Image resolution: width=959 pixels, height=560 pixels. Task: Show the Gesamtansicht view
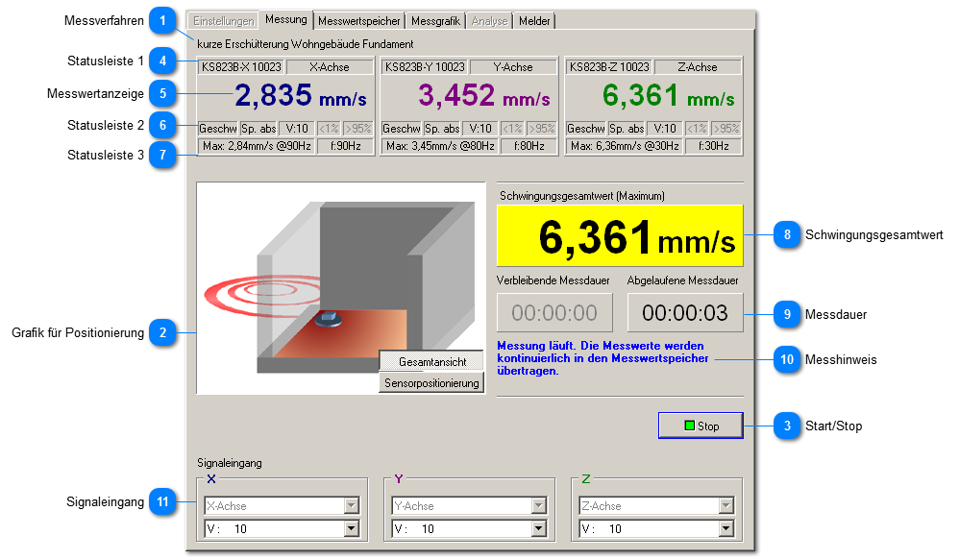[431, 362]
